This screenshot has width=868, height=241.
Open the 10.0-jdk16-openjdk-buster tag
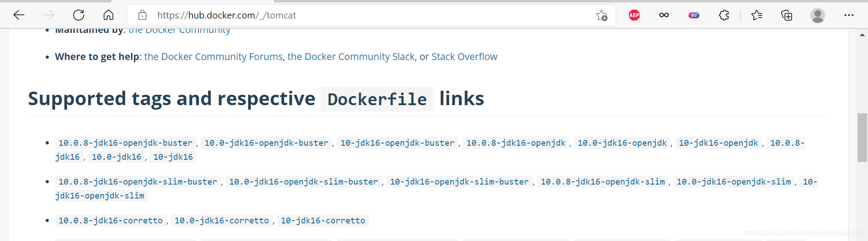(266, 143)
